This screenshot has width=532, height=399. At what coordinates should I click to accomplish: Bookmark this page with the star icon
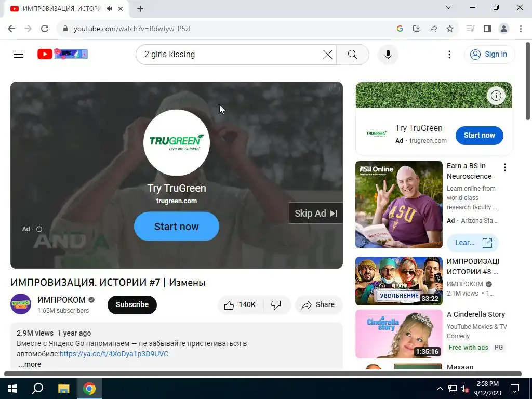(450, 29)
